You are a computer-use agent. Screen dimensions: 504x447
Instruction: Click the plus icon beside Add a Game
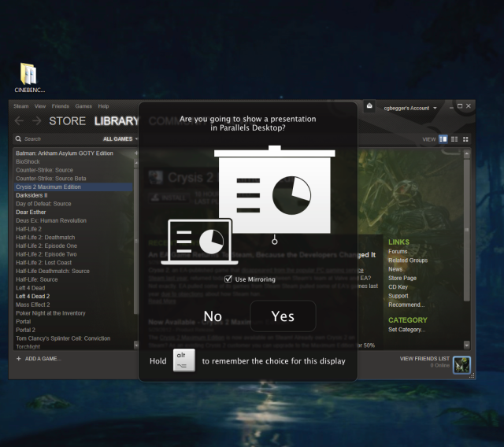pos(19,358)
